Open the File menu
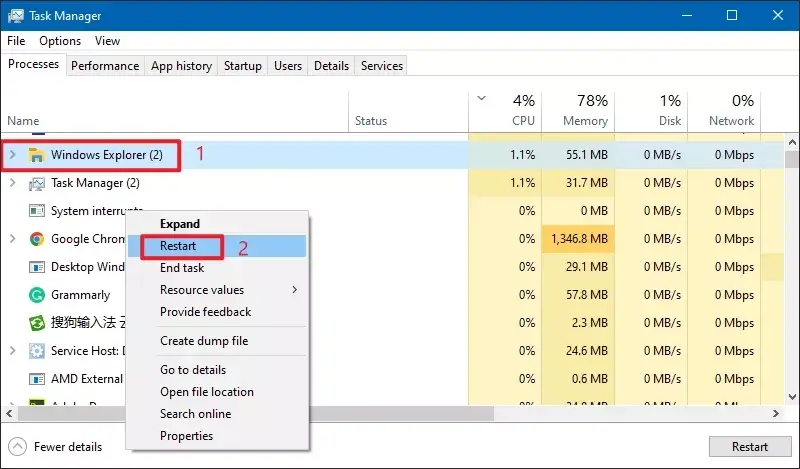The image size is (800, 469). click(x=16, y=41)
